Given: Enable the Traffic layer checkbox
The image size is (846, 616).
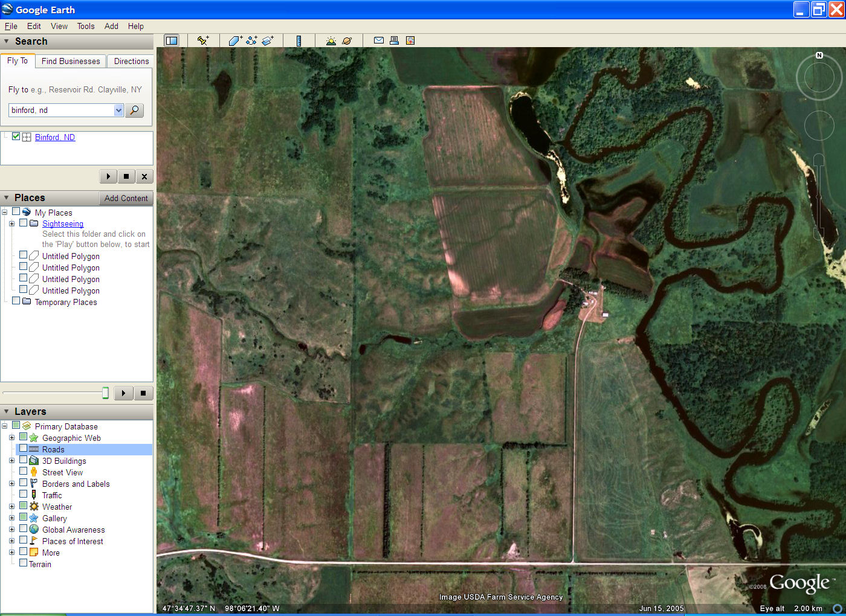Looking at the screenshot, I should [23, 495].
